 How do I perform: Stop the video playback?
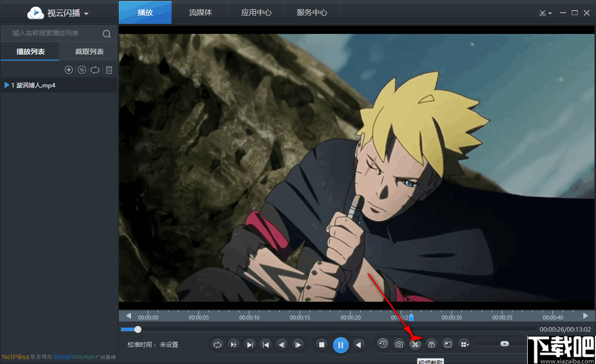click(x=322, y=345)
